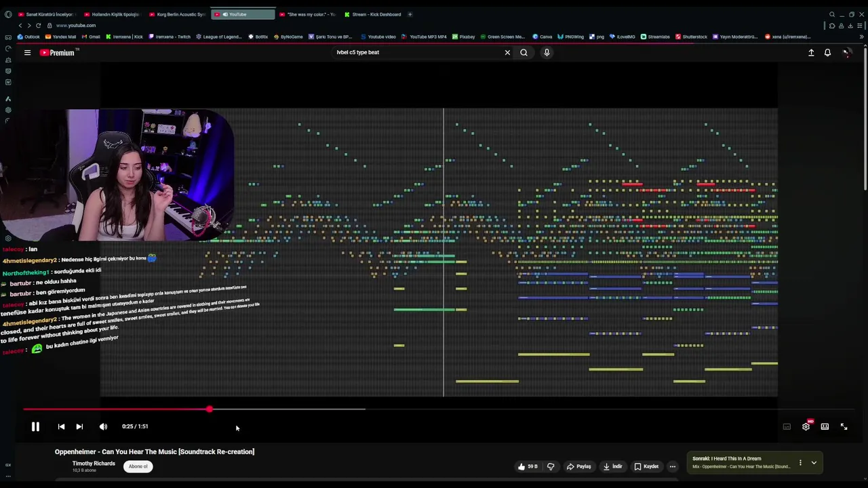Image resolution: width=868 pixels, height=488 pixels.
Task: Mute the video player volume
Action: [x=103, y=426]
